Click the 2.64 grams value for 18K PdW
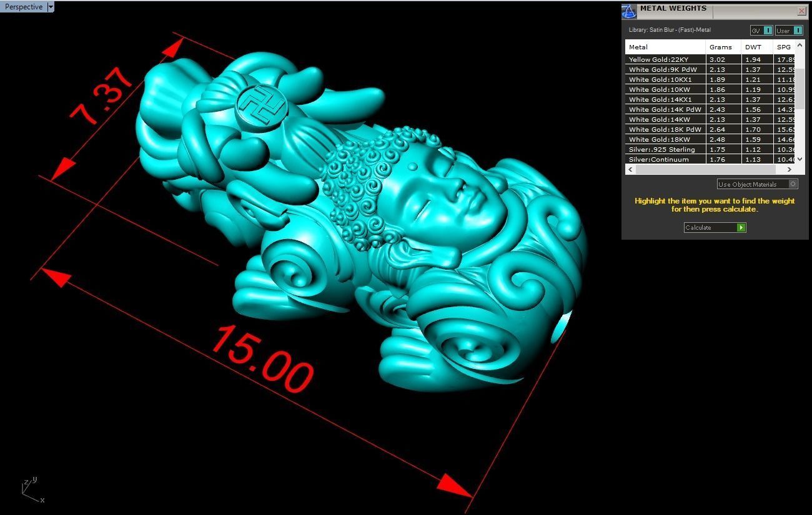 [x=724, y=129]
